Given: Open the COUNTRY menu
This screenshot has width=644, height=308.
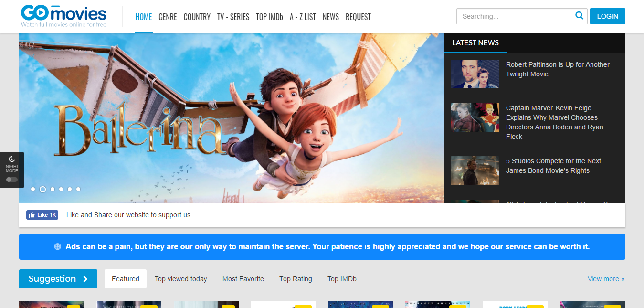Looking at the screenshot, I should [x=197, y=17].
